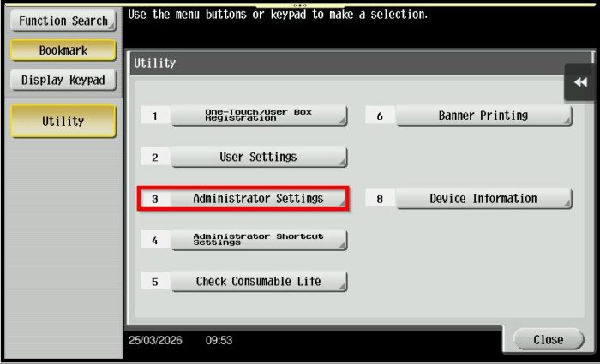Open User Settings
Viewport: 600px width, 364px height.
coord(259,158)
